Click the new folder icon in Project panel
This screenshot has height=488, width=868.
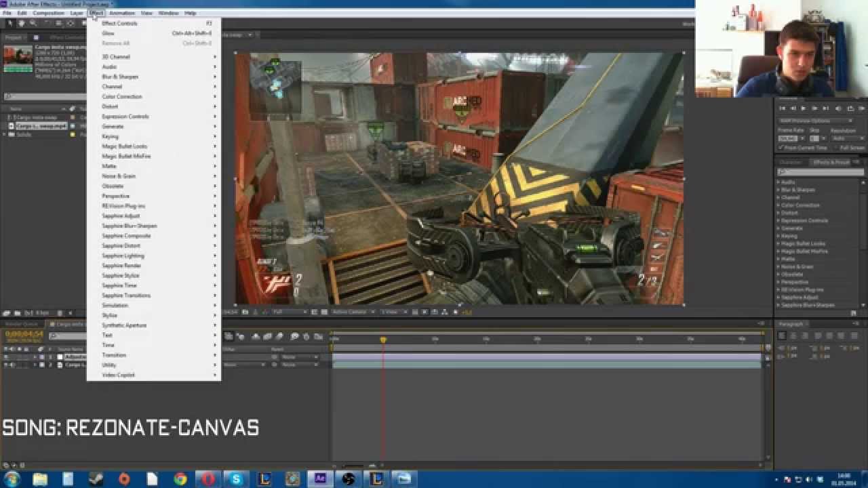(16, 313)
